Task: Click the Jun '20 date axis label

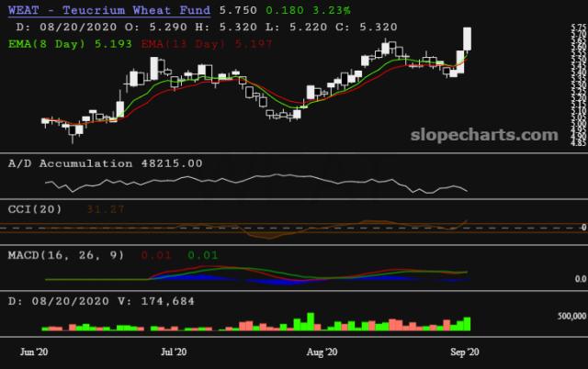Action: (x=34, y=351)
